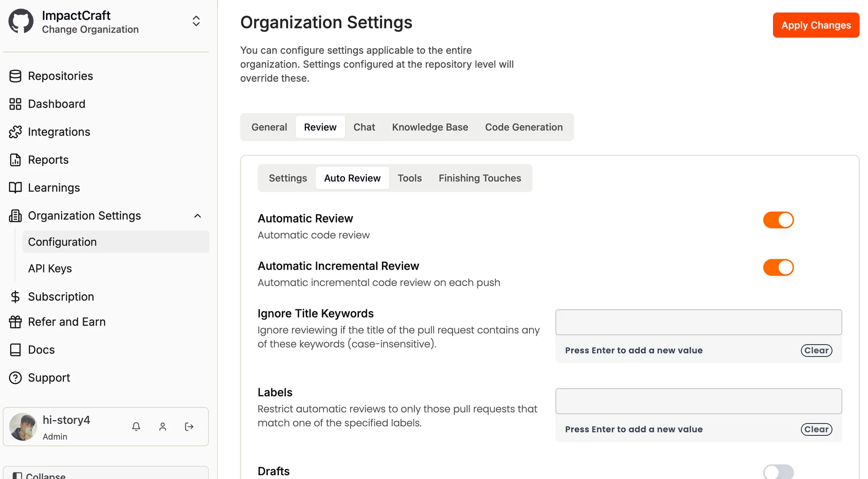Viewport: 868px width, 479px height.
Task: Click the Reports chart file icon
Action: (15, 160)
